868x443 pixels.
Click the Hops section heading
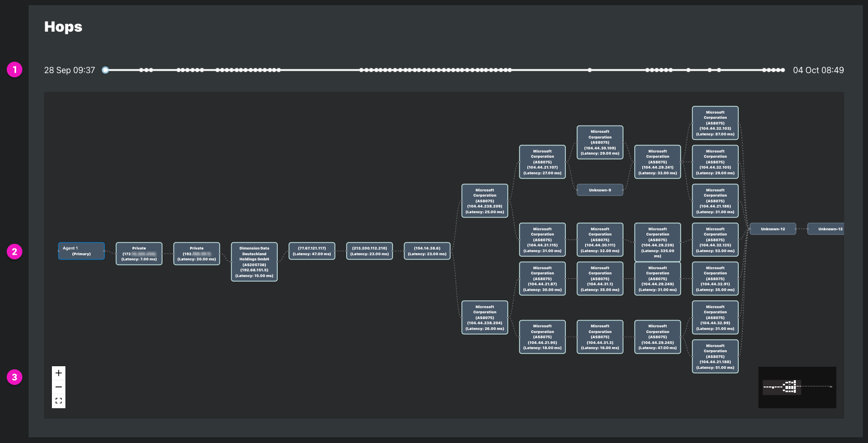coord(63,26)
